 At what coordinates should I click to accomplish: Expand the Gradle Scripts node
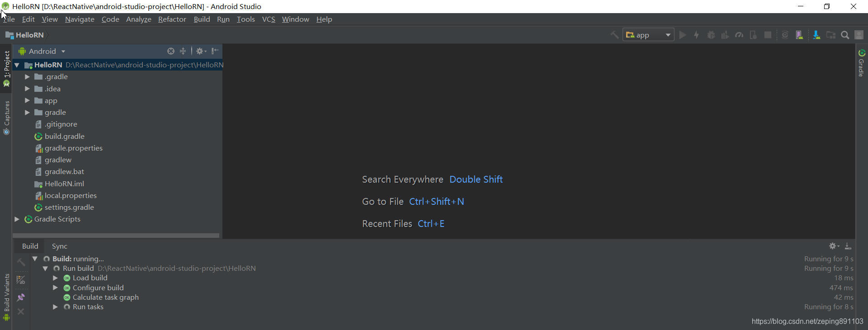point(17,219)
